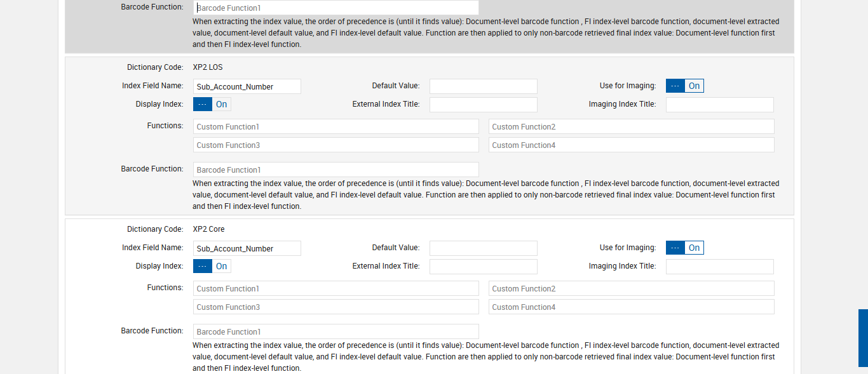
Task: Select Imaging Index Title field in XP2 LOS
Action: coord(719,105)
